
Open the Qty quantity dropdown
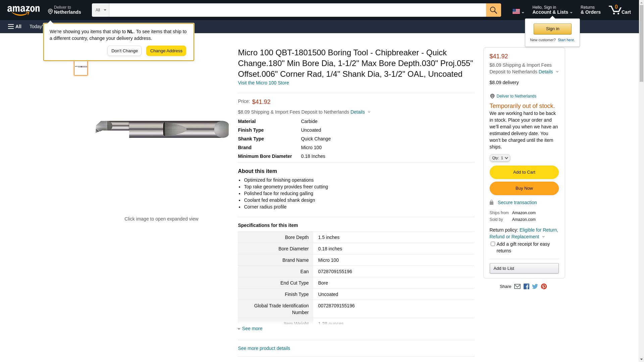point(499,158)
